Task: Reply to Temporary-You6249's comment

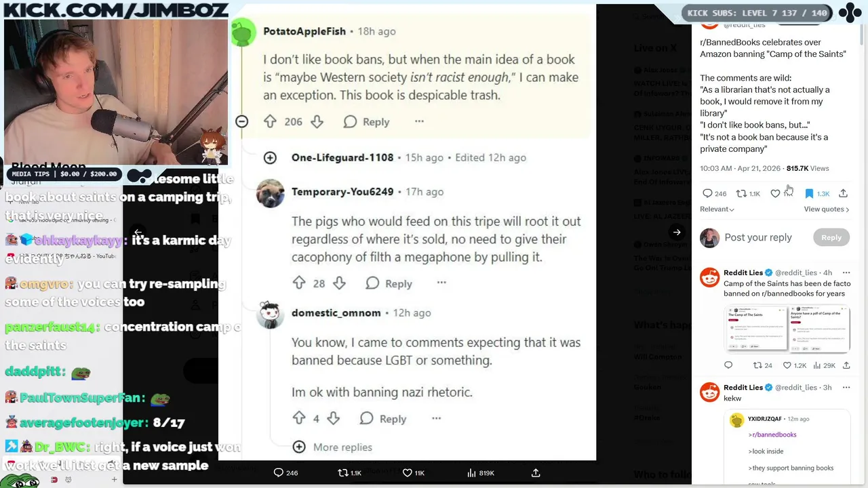Action: 389,283
